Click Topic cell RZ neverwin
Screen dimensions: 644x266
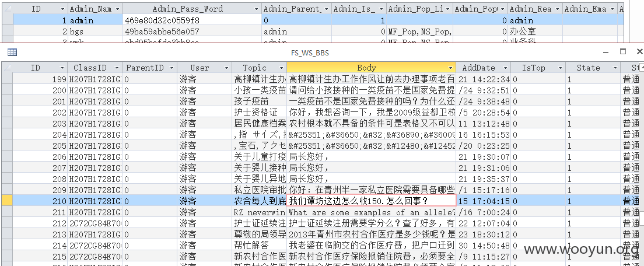[259, 213]
